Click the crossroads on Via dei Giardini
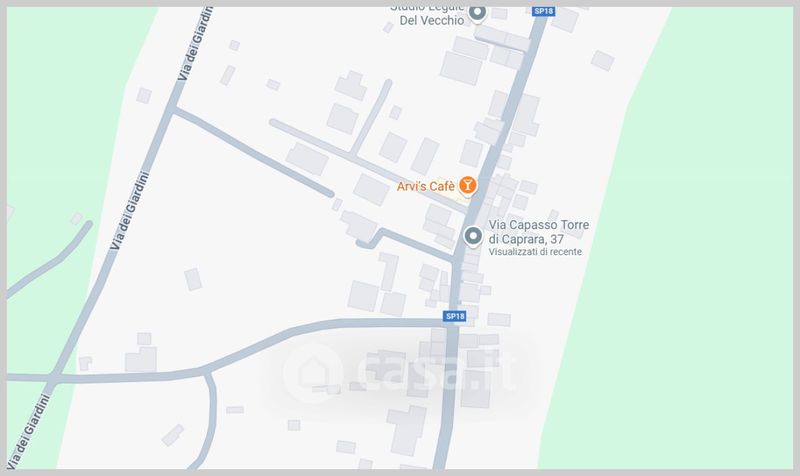 tap(52, 379)
